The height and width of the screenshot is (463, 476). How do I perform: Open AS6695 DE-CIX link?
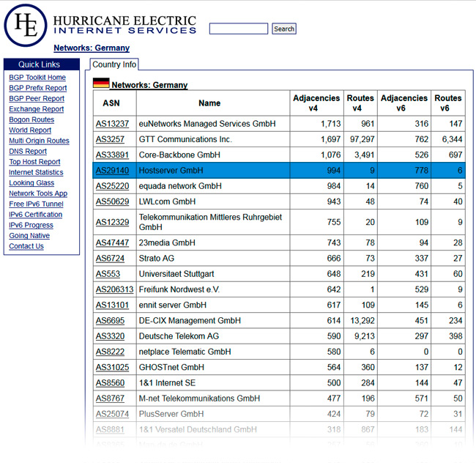pyautogui.click(x=110, y=321)
